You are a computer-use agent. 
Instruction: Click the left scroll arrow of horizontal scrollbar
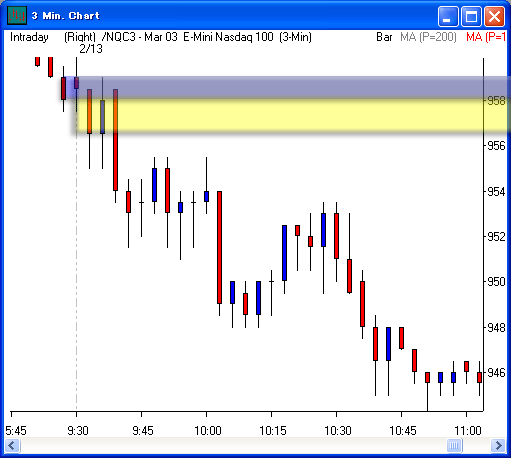point(12,445)
